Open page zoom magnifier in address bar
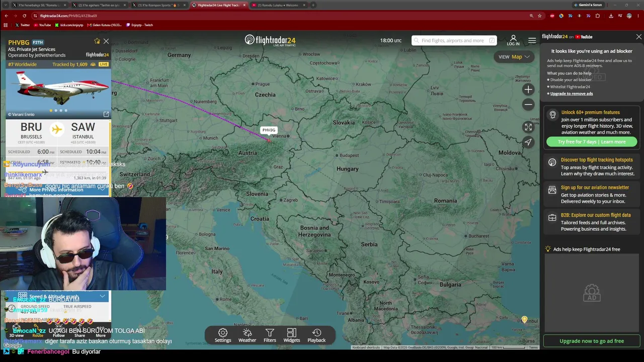This screenshot has height=362, width=644. click(x=531, y=16)
